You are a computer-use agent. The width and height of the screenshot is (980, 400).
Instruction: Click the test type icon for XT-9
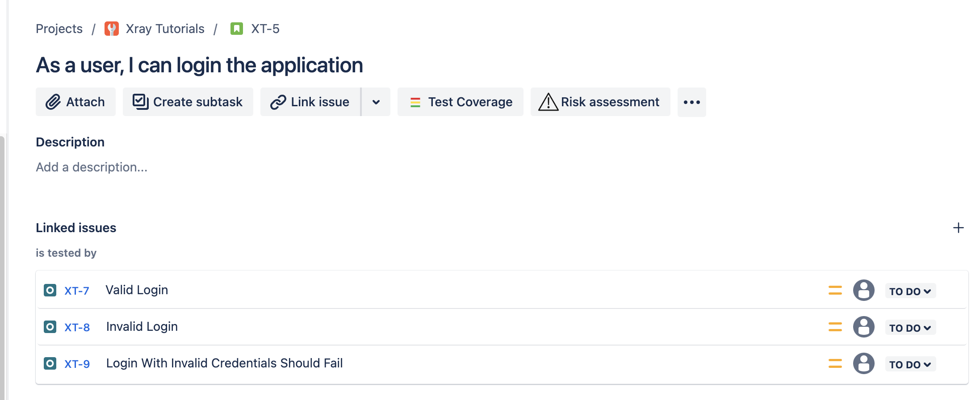click(50, 363)
